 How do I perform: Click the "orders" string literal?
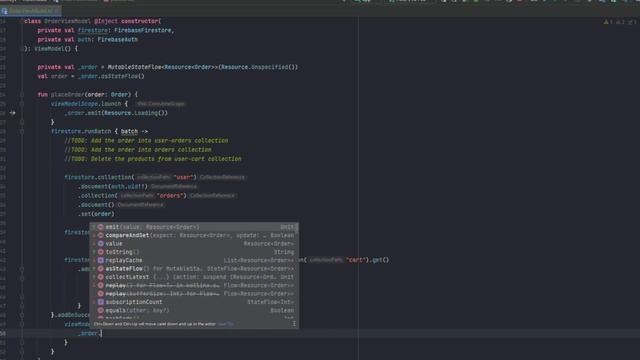point(170,196)
